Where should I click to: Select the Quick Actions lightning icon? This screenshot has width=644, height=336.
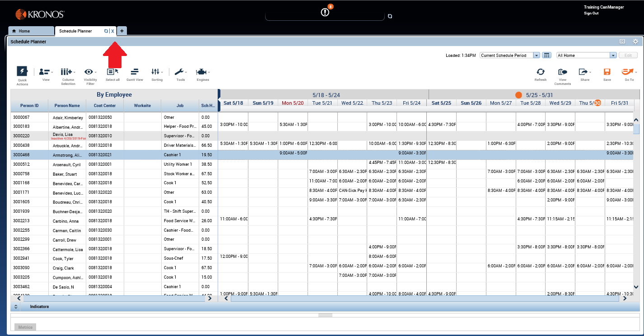click(x=22, y=72)
